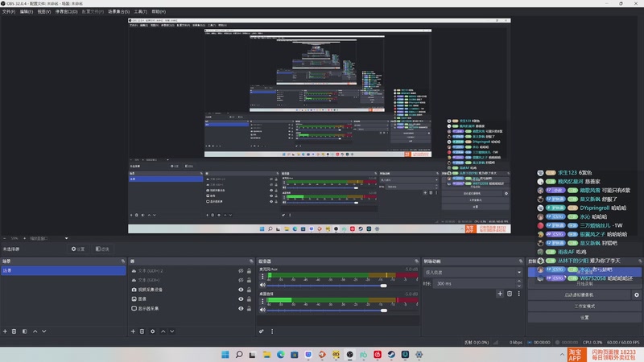
Task: Select the 显示器采集 source row
Action: click(x=191, y=308)
